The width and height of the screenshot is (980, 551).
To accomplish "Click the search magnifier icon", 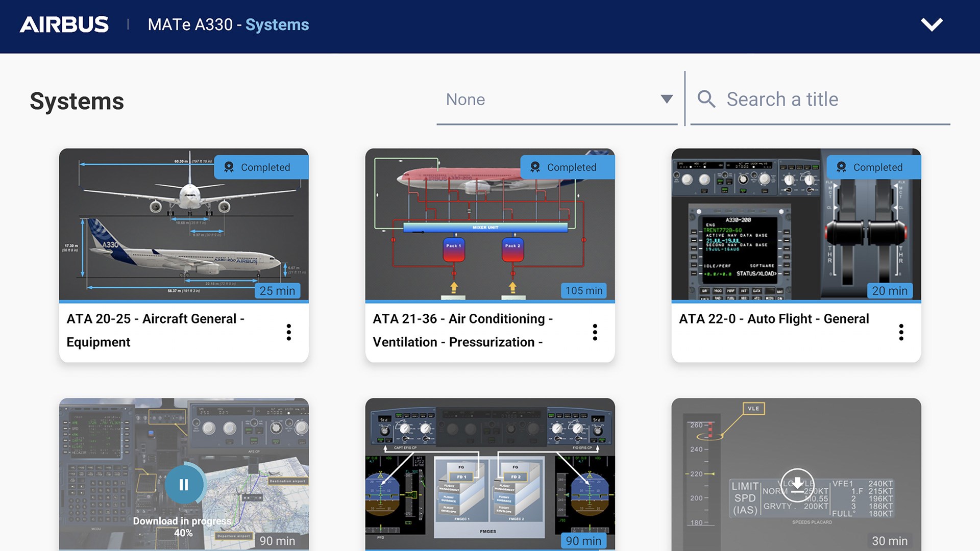I will tap(706, 99).
